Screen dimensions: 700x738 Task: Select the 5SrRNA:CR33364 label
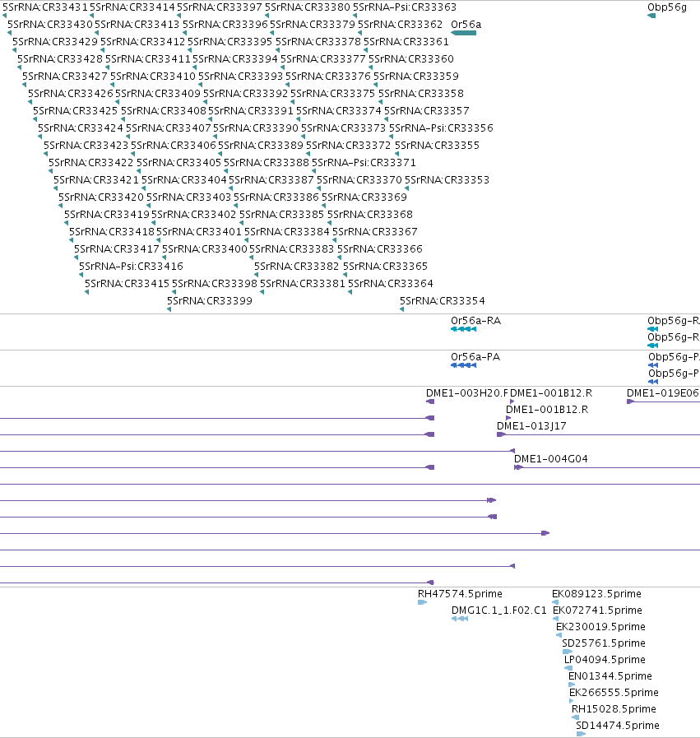[x=391, y=283]
